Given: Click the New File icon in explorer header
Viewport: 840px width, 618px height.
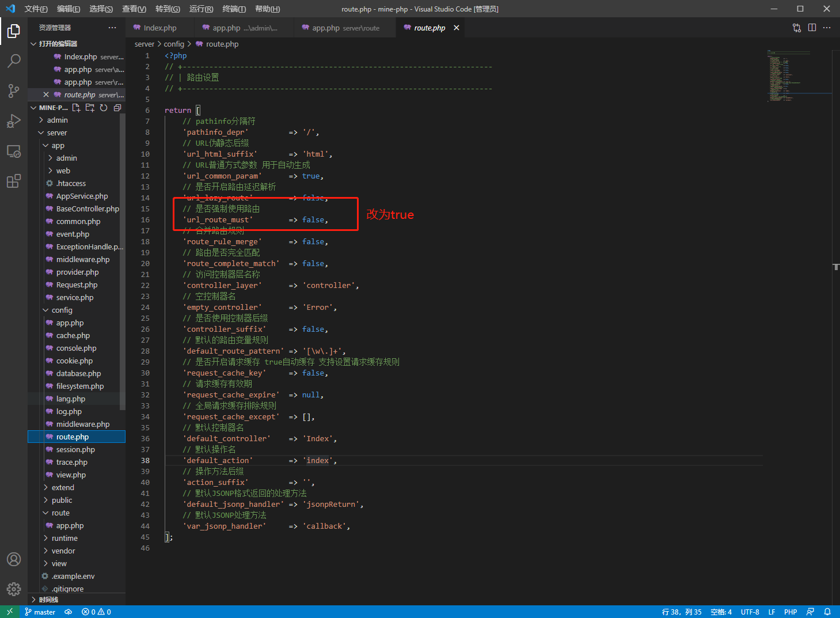Looking at the screenshot, I should pyautogui.click(x=77, y=108).
